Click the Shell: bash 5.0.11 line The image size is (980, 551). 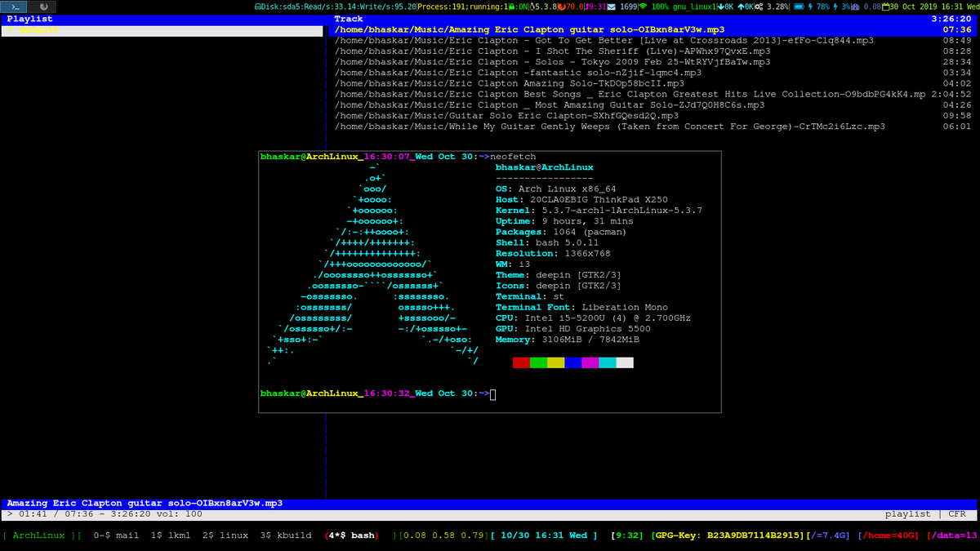pos(547,242)
